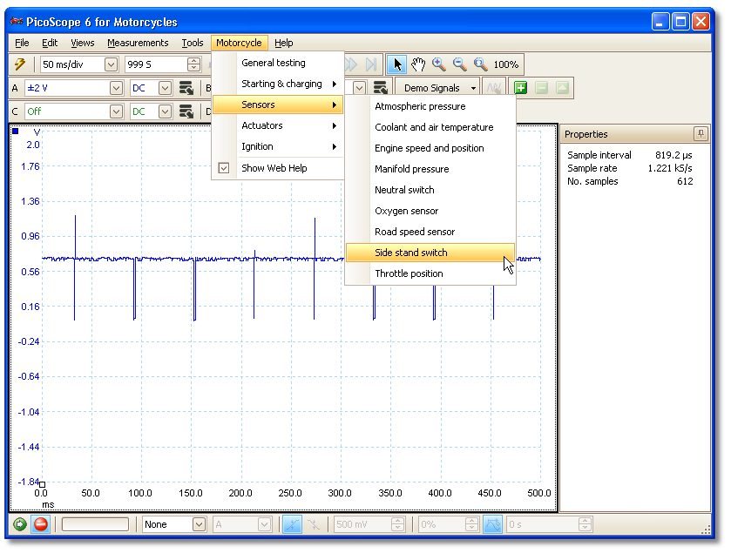Adjust the 0% pre-trigger spinner

471,525
